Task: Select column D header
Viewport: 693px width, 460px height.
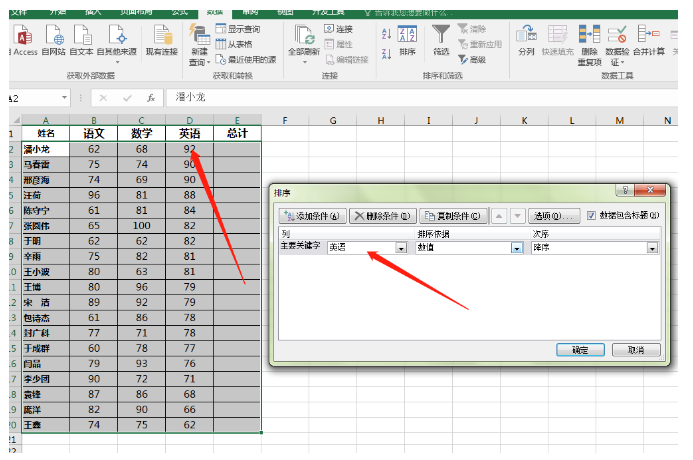Action: tap(190, 120)
